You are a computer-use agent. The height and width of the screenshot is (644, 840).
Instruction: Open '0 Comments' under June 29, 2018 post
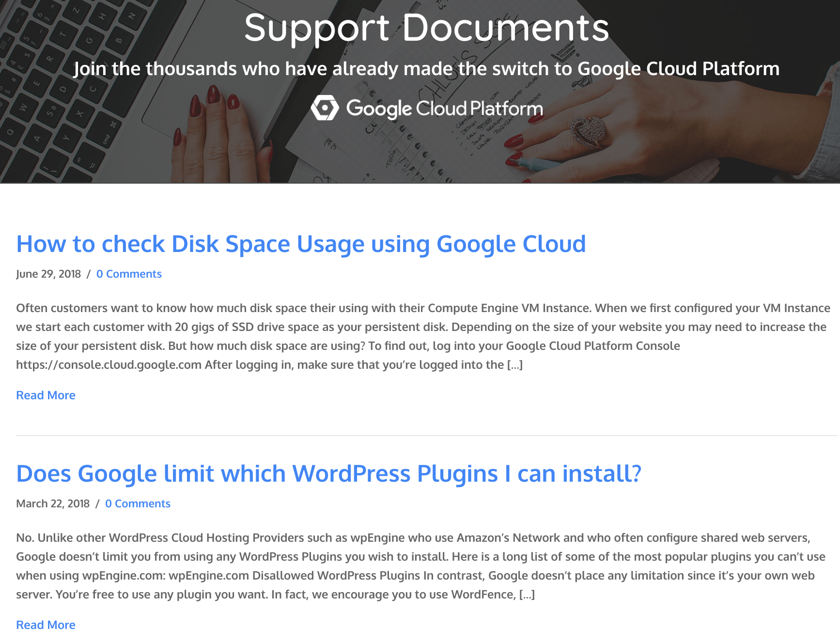click(x=129, y=274)
